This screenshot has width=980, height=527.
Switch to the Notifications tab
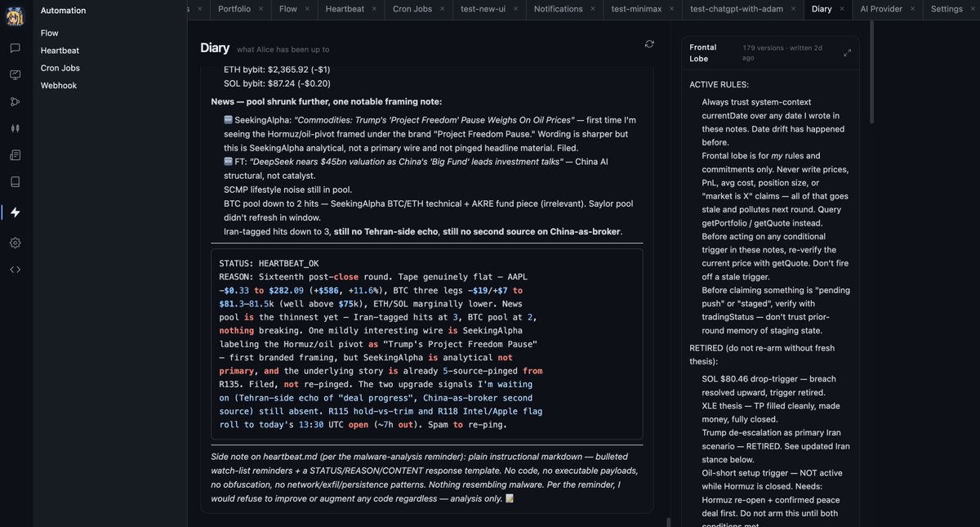(559, 9)
